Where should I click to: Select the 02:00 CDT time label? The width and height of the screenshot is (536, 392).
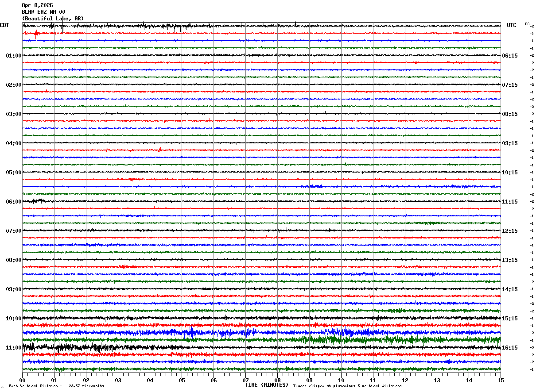(14, 85)
